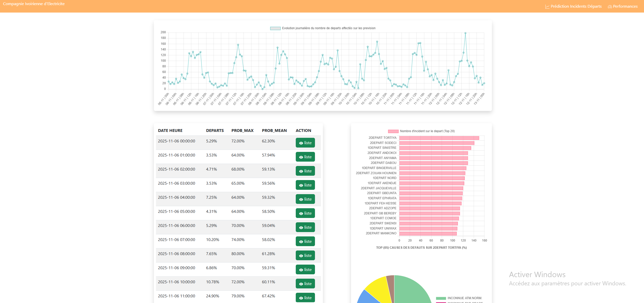Click eye icon in 05:00:00 row
644x303 pixels.
click(x=301, y=214)
